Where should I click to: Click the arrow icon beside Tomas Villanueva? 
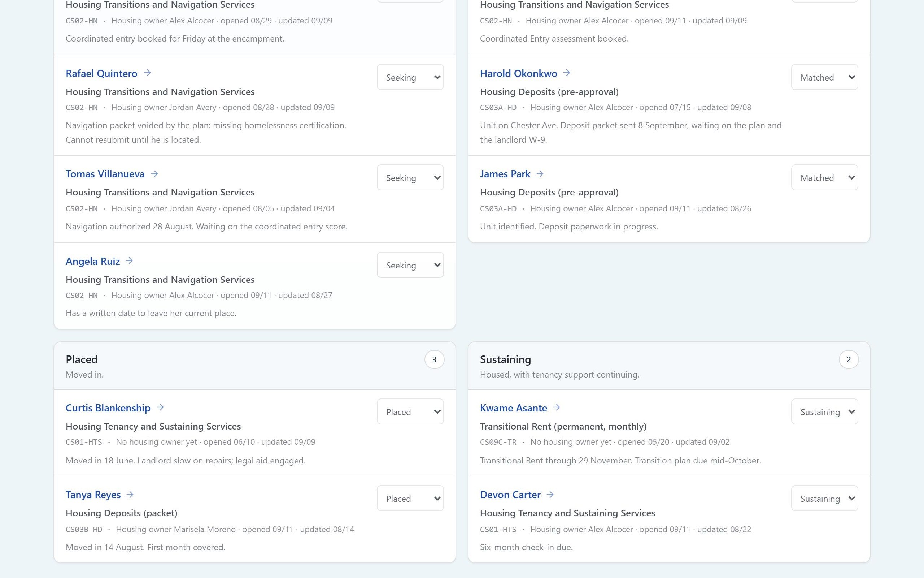[154, 174]
